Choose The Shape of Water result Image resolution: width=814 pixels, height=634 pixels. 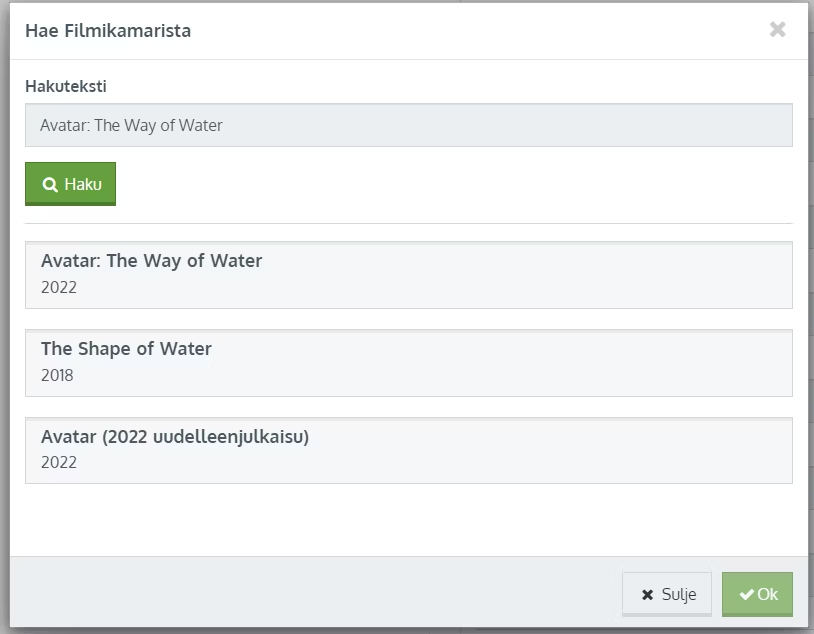(x=126, y=349)
